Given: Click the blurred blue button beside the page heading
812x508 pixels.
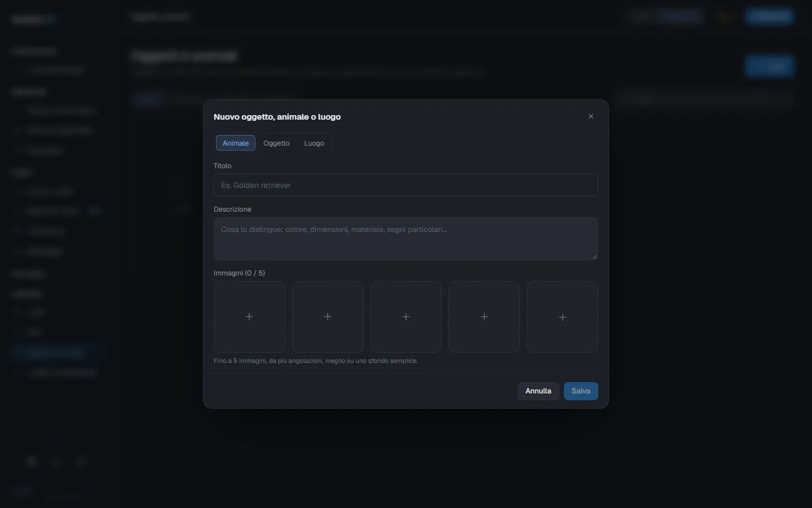Looking at the screenshot, I should coord(770,66).
